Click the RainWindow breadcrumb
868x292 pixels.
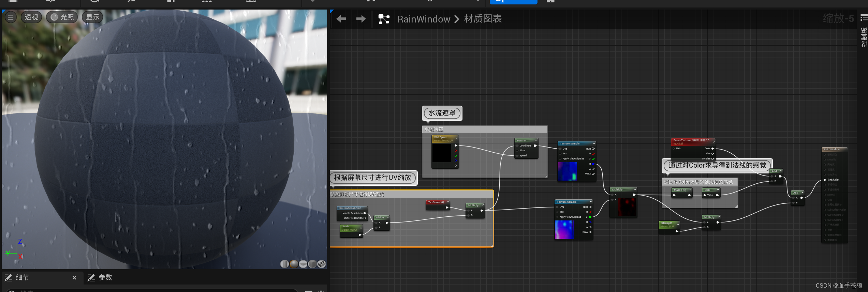[x=424, y=19]
